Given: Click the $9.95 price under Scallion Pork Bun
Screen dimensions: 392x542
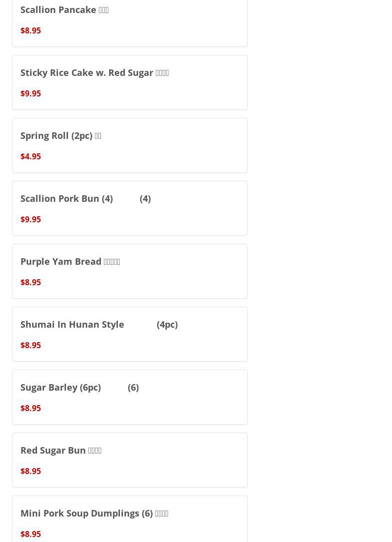Looking at the screenshot, I should point(30,219).
